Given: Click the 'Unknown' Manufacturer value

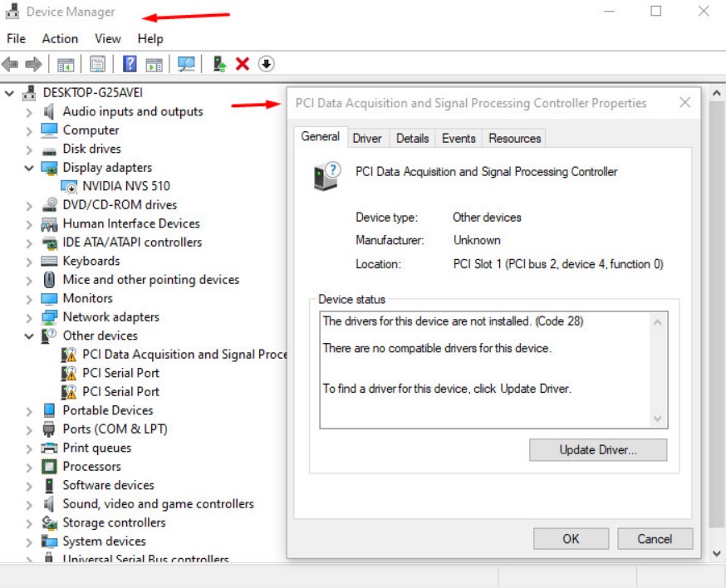Looking at the screenshot, I should [x=477, y=240].
